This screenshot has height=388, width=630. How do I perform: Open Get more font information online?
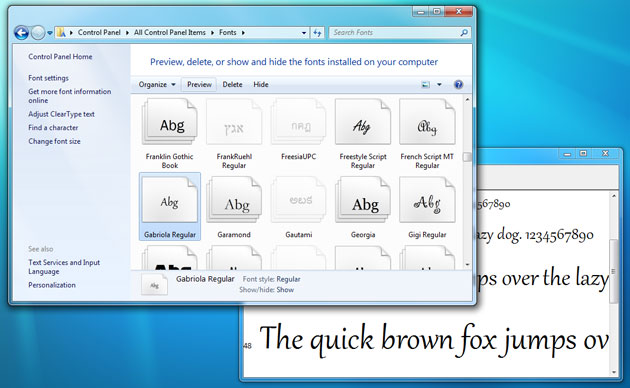point(70,96)
